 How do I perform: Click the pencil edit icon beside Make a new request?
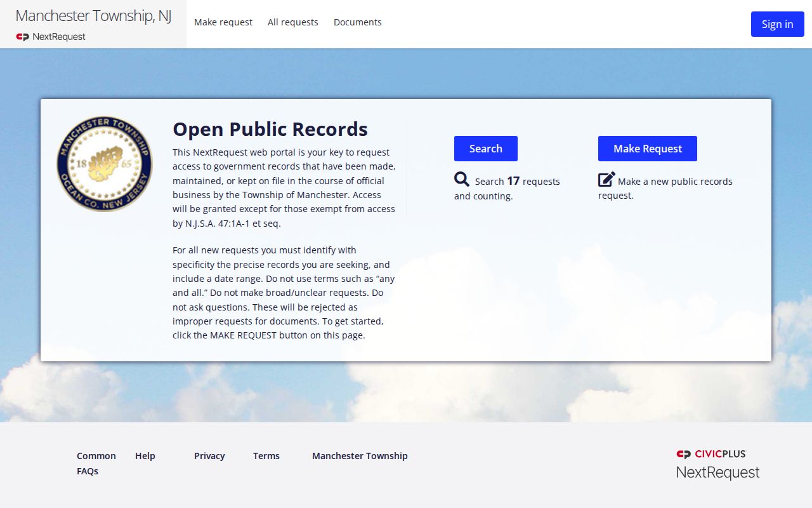(606, 179)
